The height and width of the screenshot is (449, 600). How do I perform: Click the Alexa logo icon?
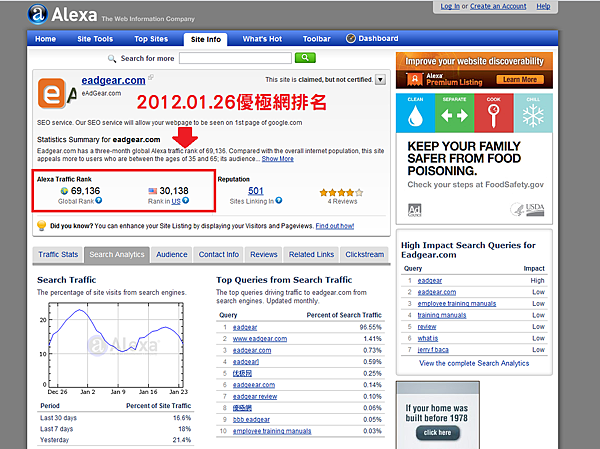37,15
